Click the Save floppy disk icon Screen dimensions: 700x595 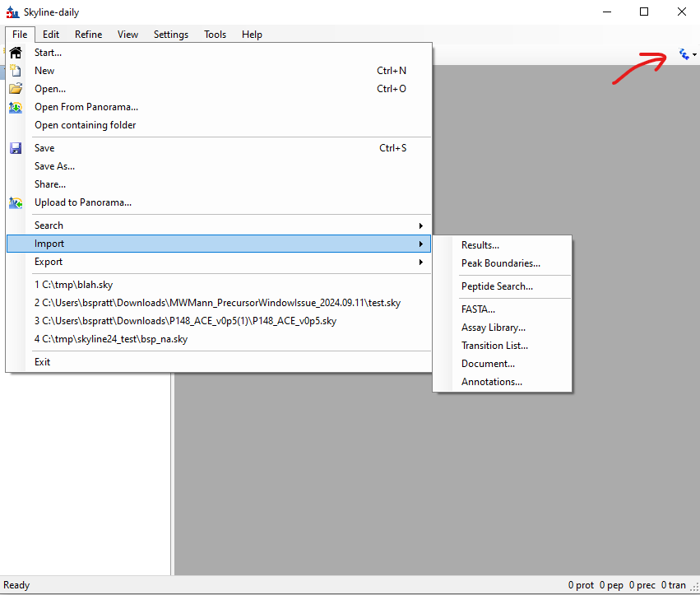pos(16,148)
